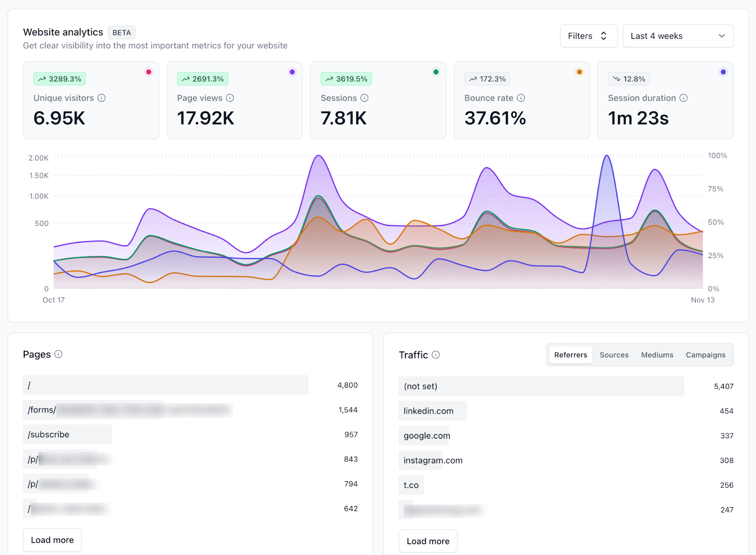Click Load more under Traffic
Screen dimensions: 756x555
(x=428, y=541)
